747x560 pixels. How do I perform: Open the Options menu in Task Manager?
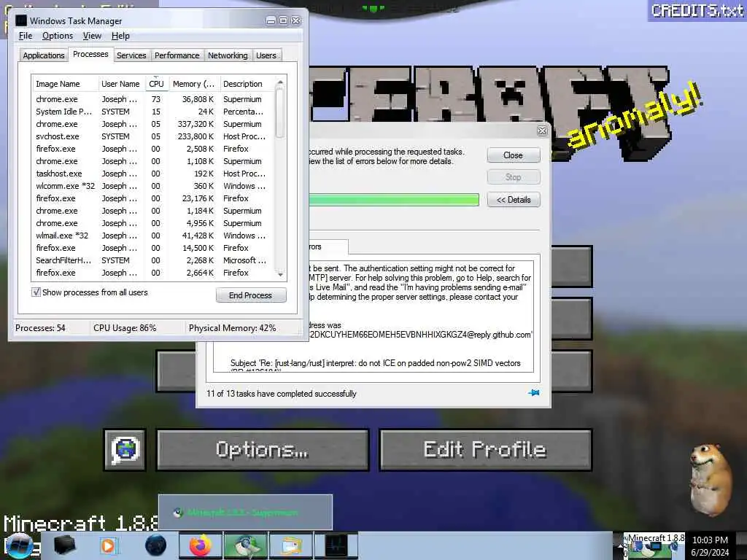coord(58,36)
